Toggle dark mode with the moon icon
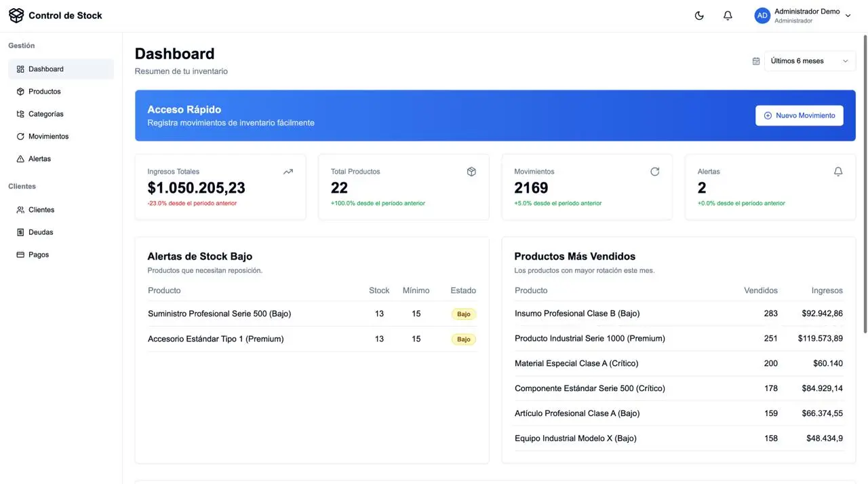The height and width of the screenshot is (484, 868). [699, 16]
